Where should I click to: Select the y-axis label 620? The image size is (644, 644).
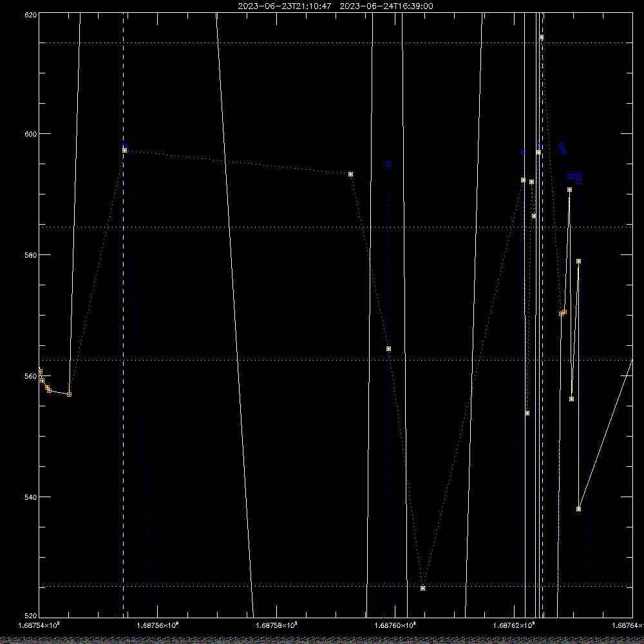click(31, 15)
